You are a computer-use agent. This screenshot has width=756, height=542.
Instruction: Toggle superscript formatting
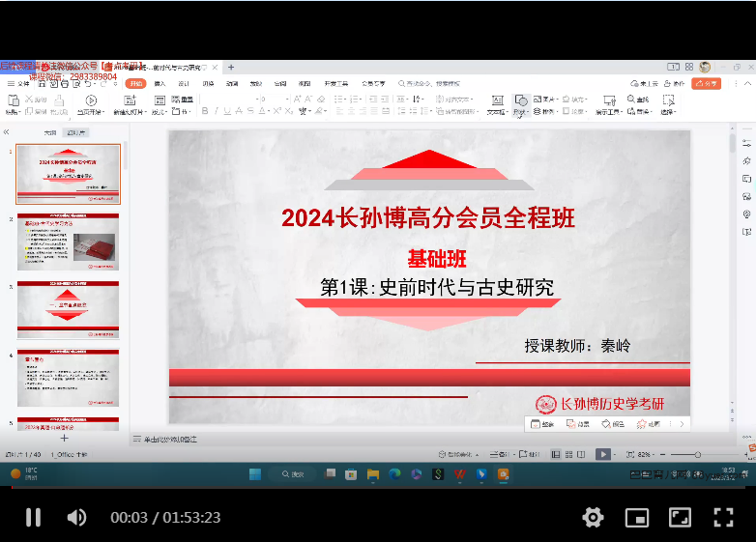coord(277,111)
